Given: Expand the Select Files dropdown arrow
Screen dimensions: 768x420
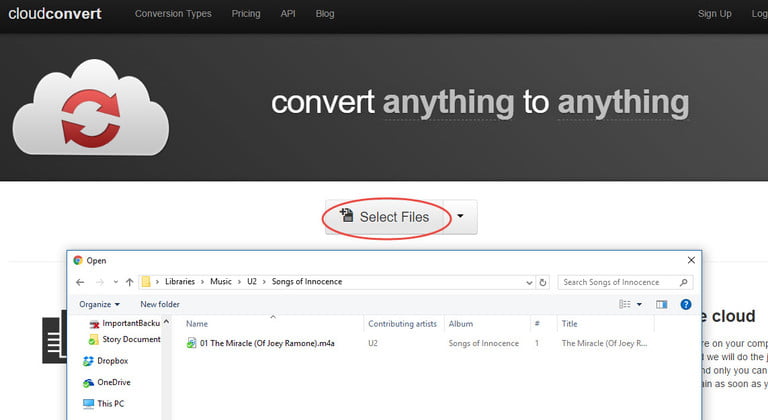Looking at the screenshot, I should (460, 217).
